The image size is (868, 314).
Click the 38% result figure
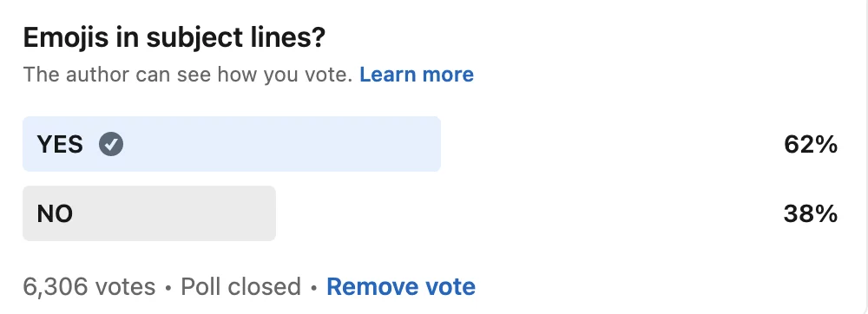click(811, 213)
